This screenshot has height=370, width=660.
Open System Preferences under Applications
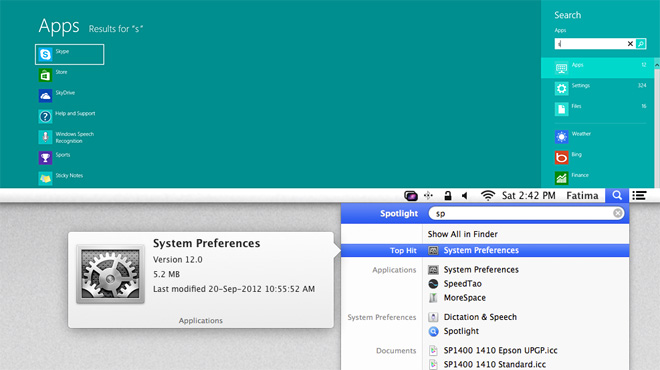point(481,269)
